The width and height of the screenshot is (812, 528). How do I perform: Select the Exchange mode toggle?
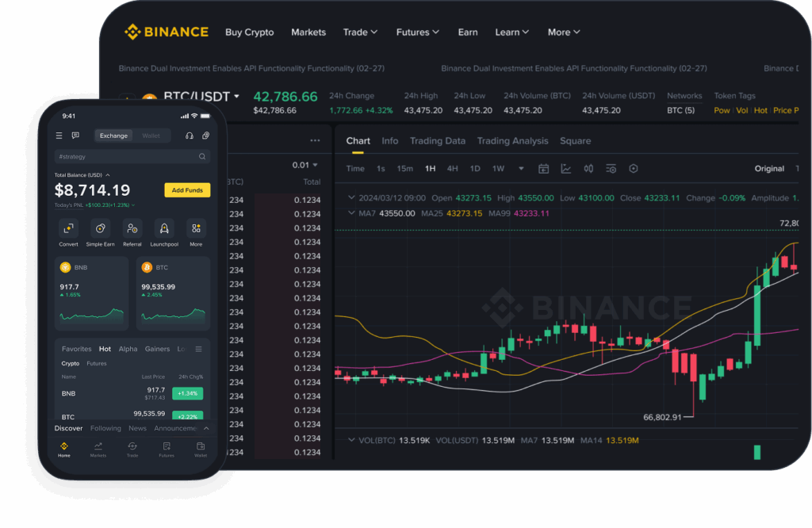coord(113,136)
